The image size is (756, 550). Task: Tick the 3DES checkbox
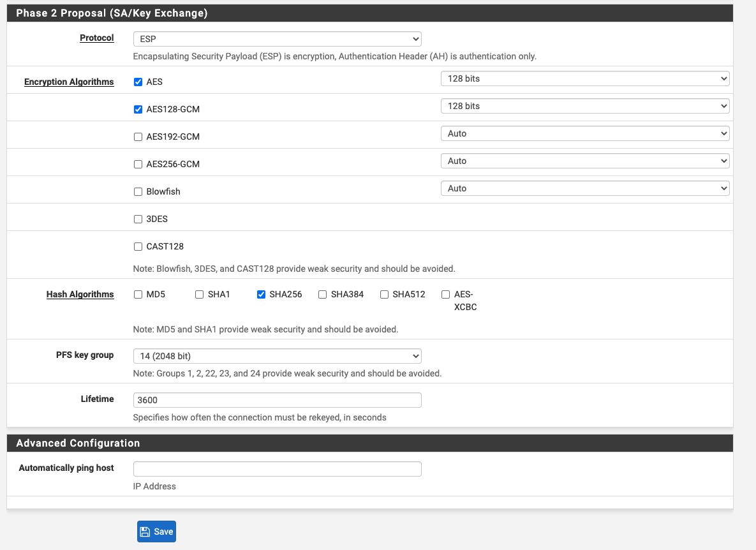click(138, 219)
